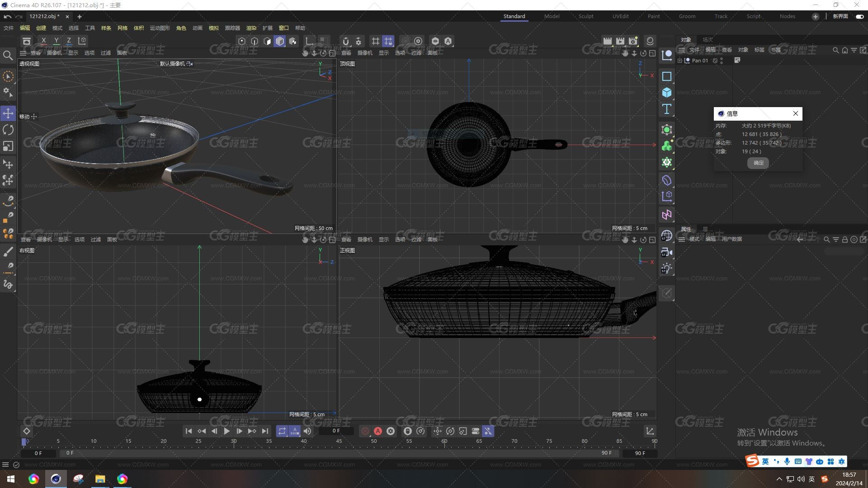Toggle the highlighted workplane snap lock icon
This screenshot has width=868, height=488.
[x=388, y=41]
